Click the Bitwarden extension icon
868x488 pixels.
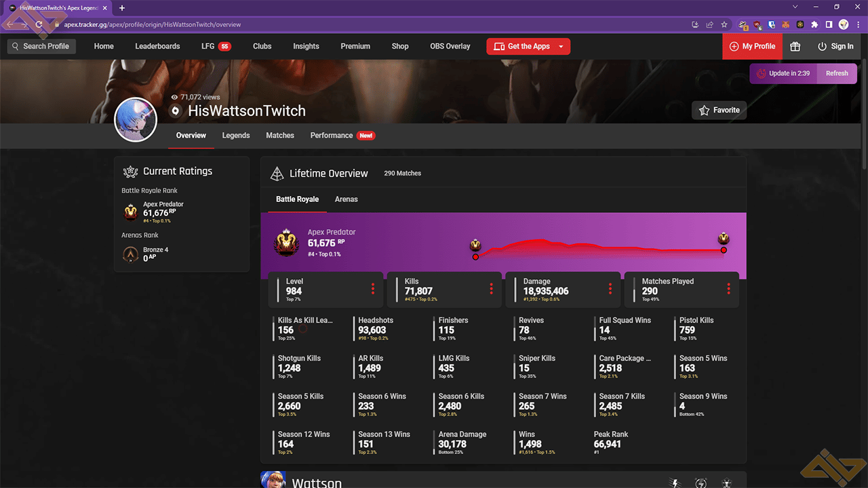click(x=772, y=24)
